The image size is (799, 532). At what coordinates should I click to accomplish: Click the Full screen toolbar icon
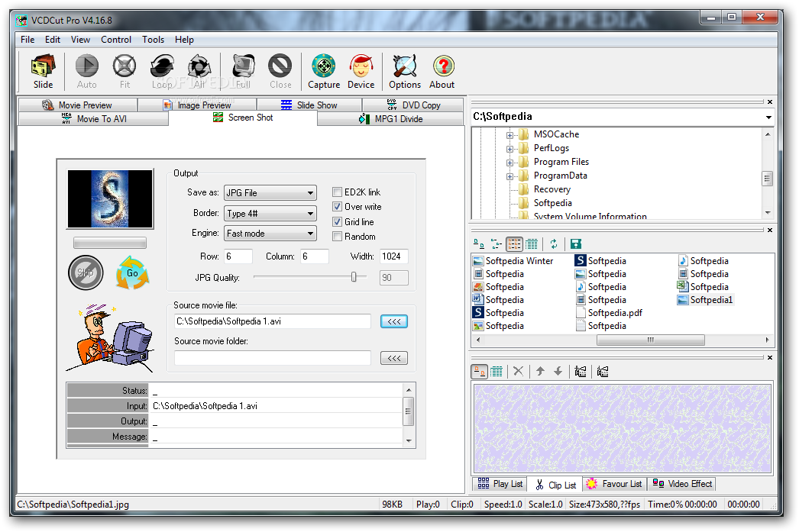tap(243, 71)
